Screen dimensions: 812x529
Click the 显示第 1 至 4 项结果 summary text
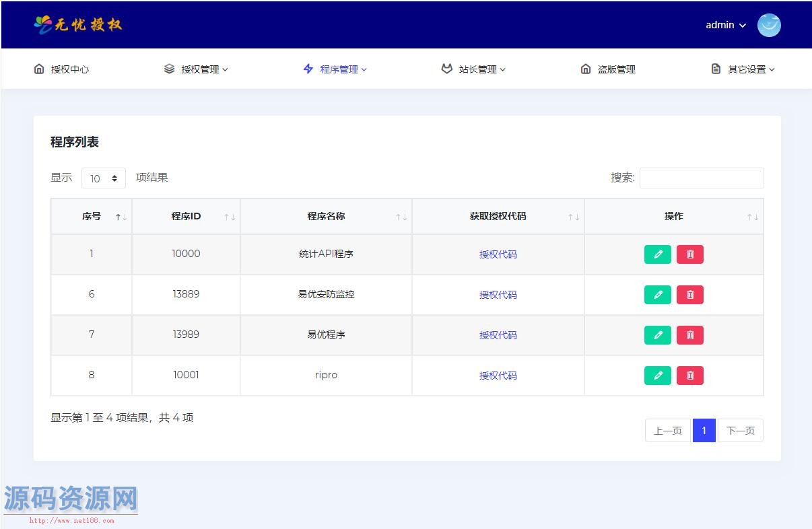click(x=122, y=418)
